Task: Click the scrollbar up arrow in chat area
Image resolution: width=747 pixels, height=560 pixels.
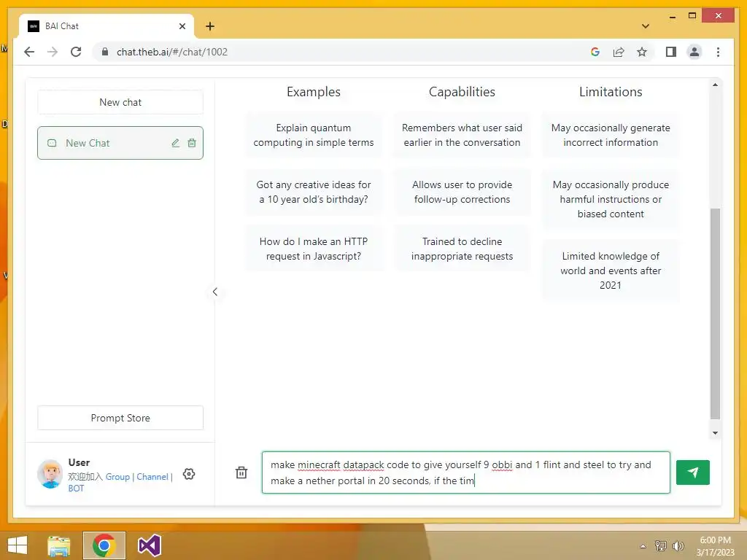Action: tap(715, 85)
